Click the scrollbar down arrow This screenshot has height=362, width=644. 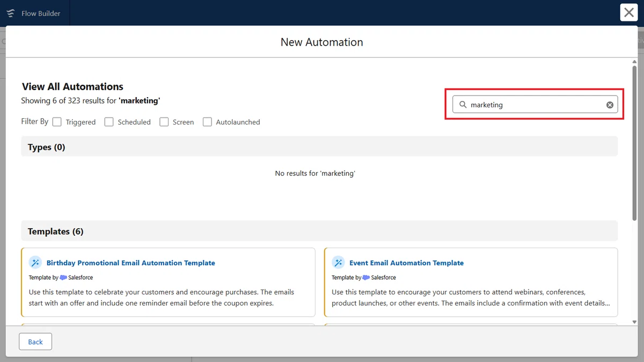coord(634,322)
